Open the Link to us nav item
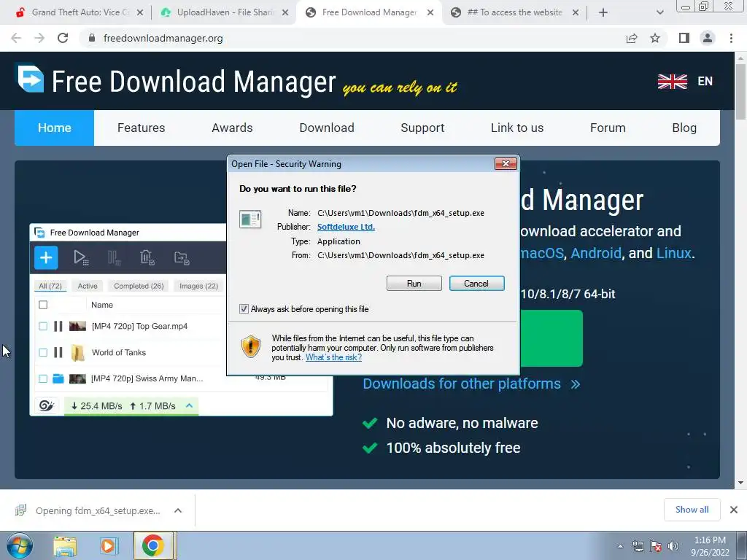Image resolution: width=747 pixels, height=560 pixels. pyautogui.click(x=517, y=128)
